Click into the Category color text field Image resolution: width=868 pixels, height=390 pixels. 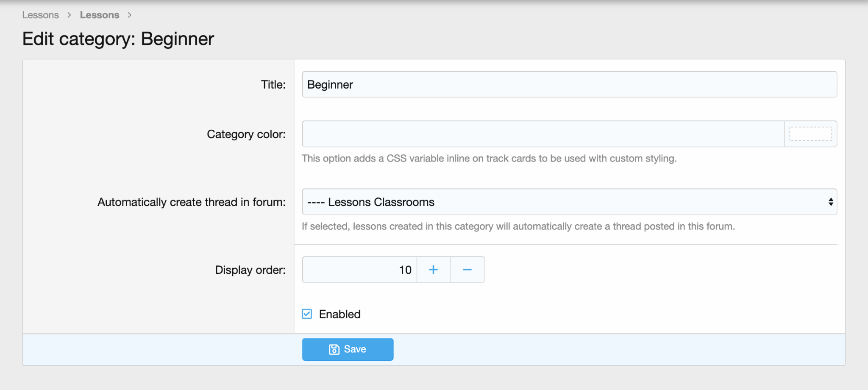pos(542,134)
